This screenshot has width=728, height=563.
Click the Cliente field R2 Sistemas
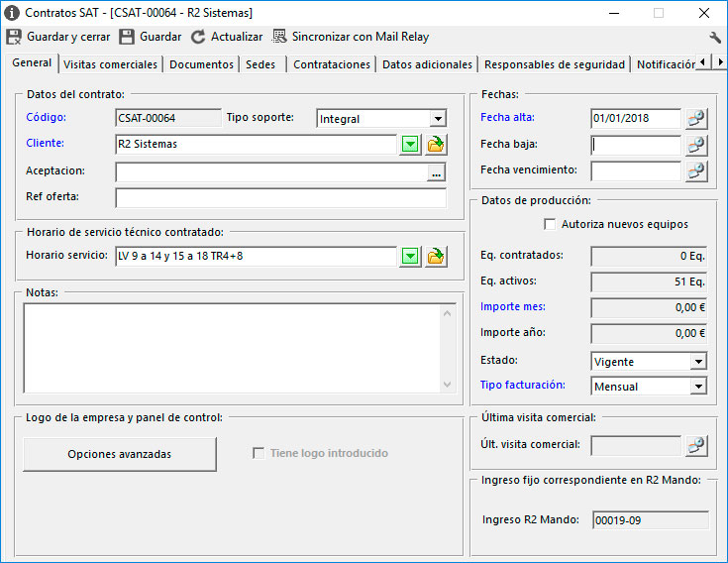point(257,144)
